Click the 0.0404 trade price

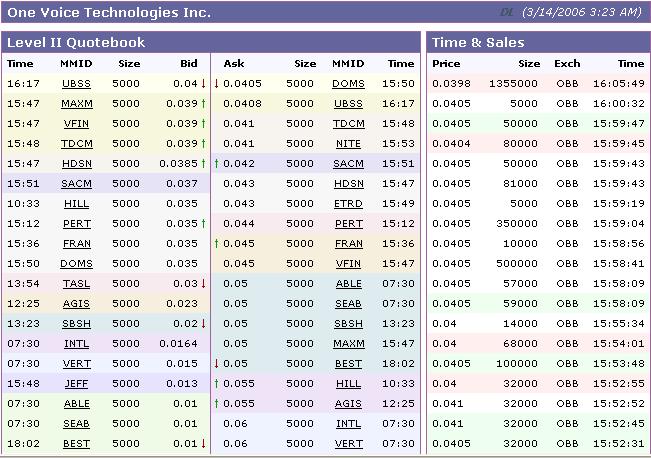click(451, 143)
